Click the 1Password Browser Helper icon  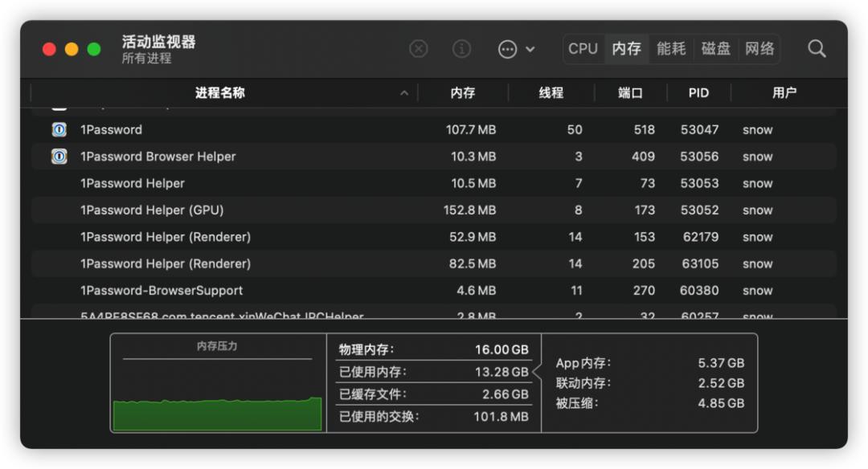click(59, 157)
